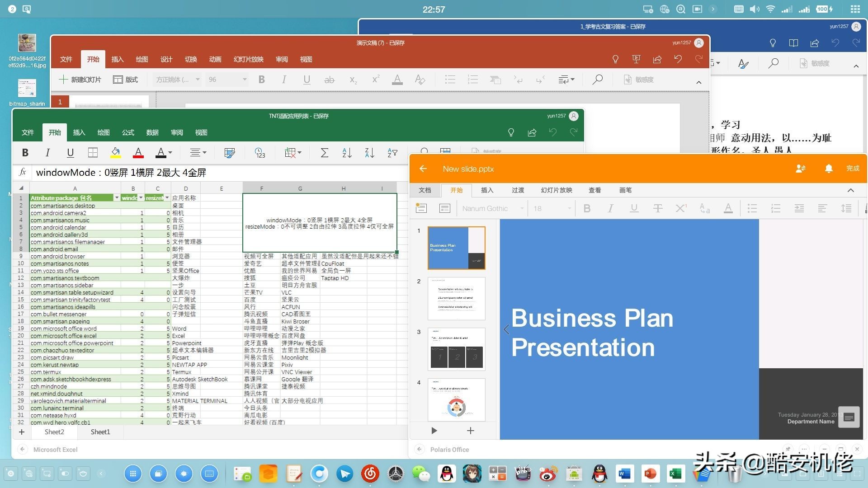Click 新建幻灯片 button in PowerPoint
This screenshot has width=868, height=488.
80,80
